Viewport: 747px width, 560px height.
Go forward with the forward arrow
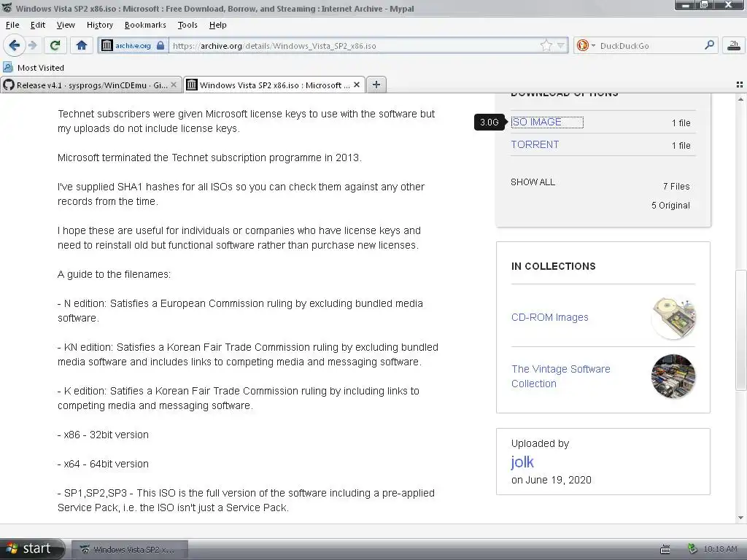pyautogui.click(x=33, y=46)
